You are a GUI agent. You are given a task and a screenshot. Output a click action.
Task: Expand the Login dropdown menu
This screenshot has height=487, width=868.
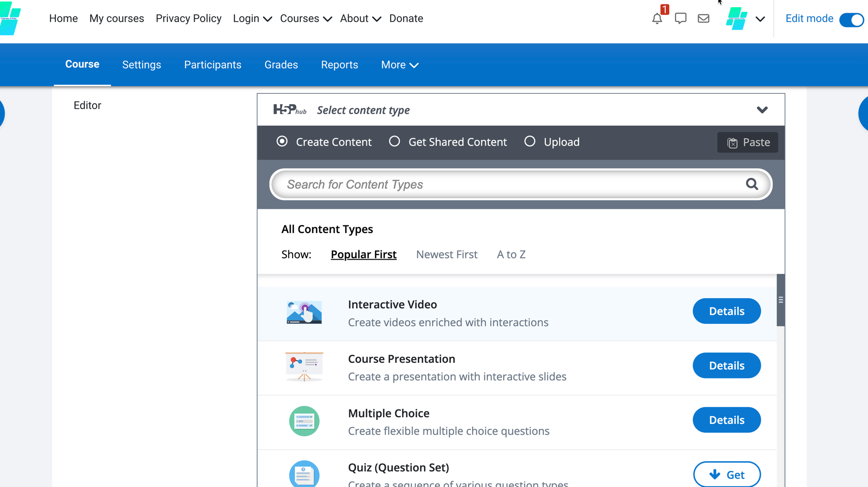[252, 19]
